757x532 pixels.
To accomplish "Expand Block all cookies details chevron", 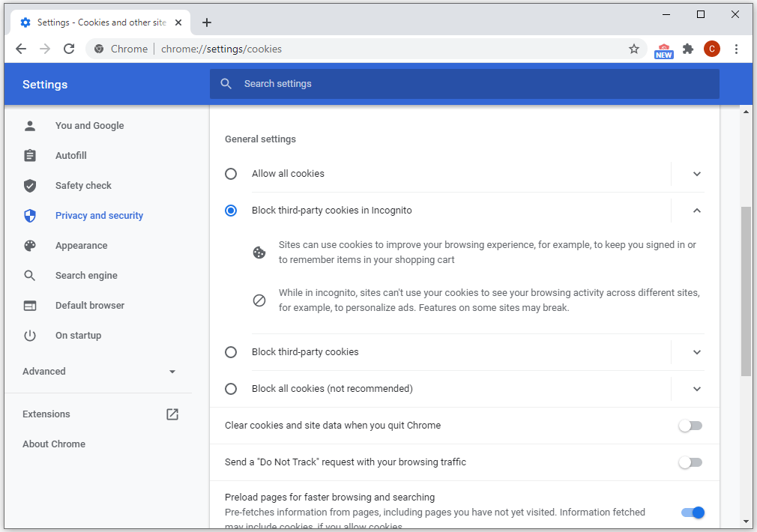I will (x=696, y=389).
